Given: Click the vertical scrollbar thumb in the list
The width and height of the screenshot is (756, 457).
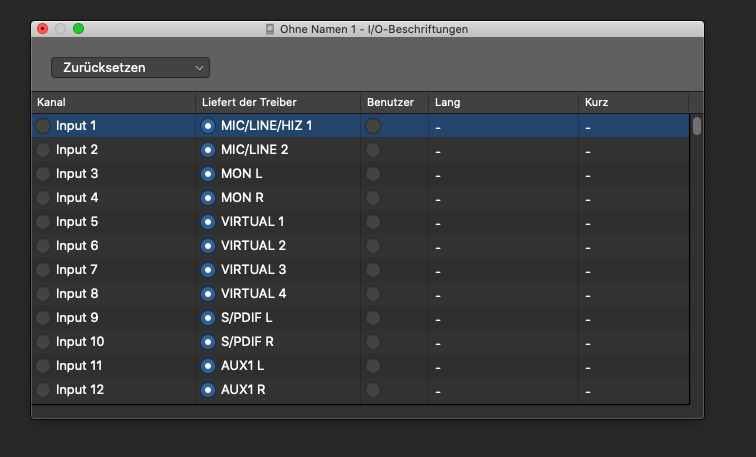Looking at the screenshot, I should (697, 126).
